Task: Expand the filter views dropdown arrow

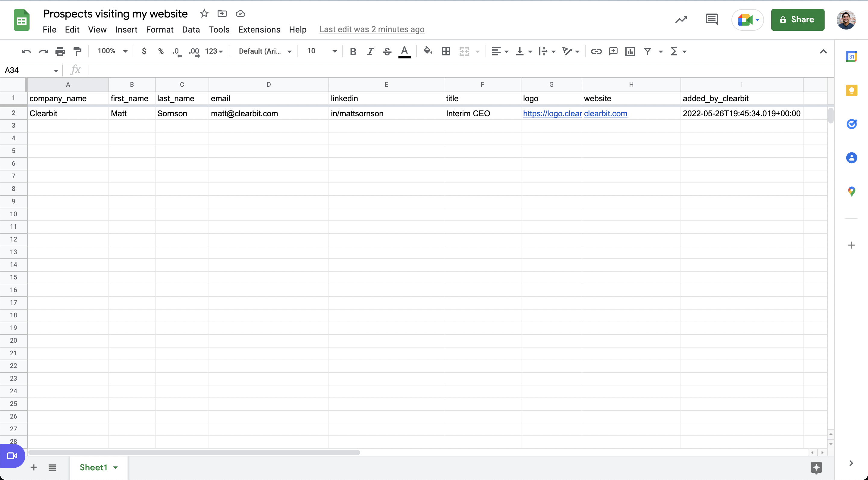Action: pos(661,51)
